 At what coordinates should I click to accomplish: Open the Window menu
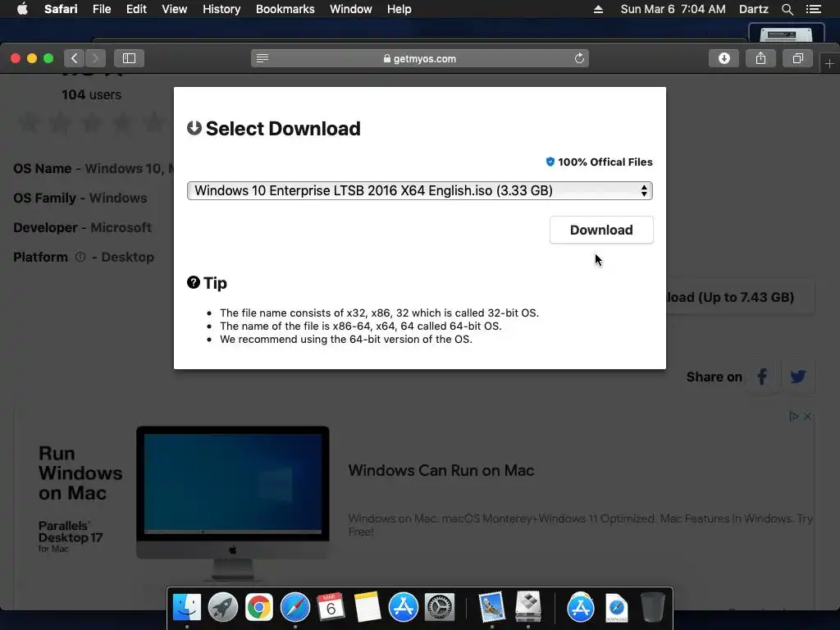click(x=350, y=9)
